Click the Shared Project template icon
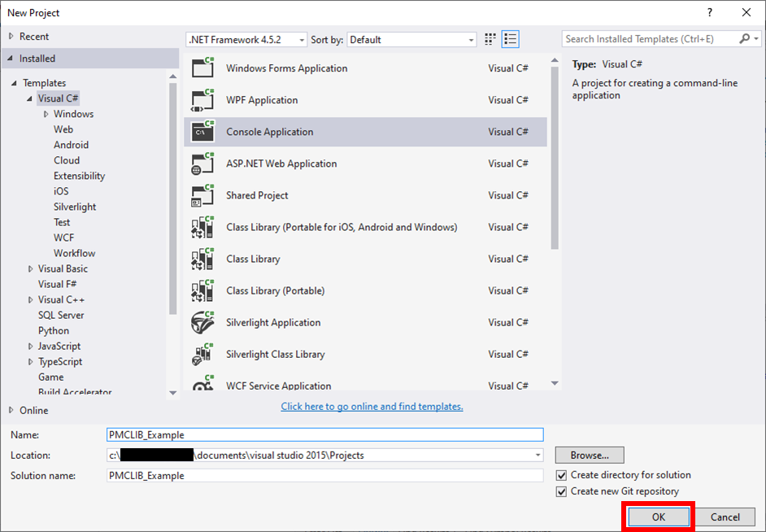Image resolution: width=766 pixels, height=532 pixels. pos(203,195)
